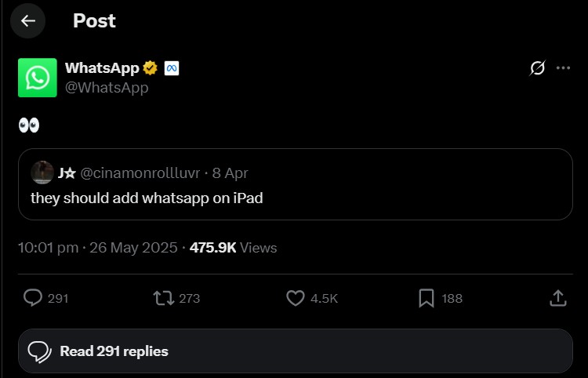588x378 pixels.
Task: Click the Grok explain-post icon
Action: (x=537, y=68)
